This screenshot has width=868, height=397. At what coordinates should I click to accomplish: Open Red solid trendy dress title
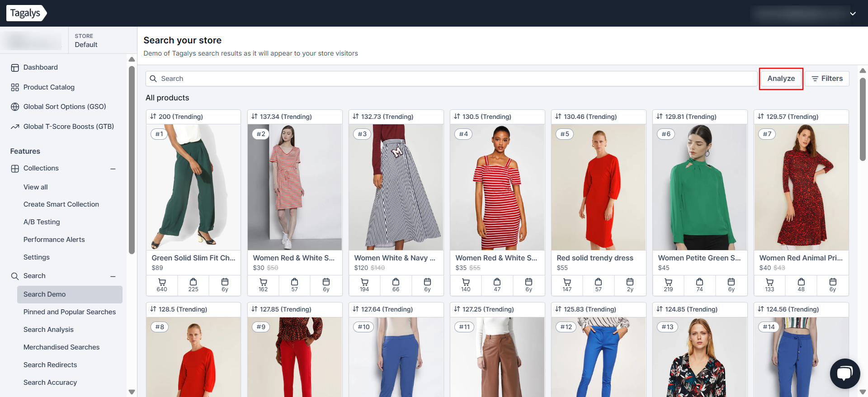595,258
